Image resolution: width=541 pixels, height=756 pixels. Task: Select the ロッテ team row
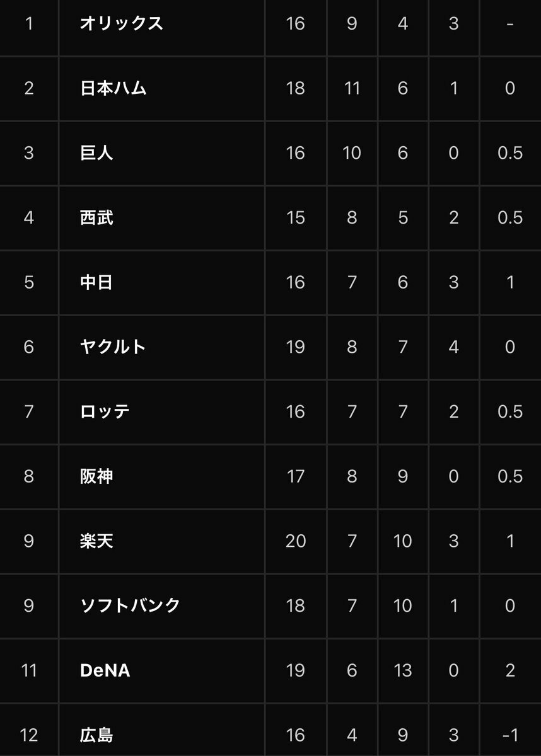(x=270, y=412)
